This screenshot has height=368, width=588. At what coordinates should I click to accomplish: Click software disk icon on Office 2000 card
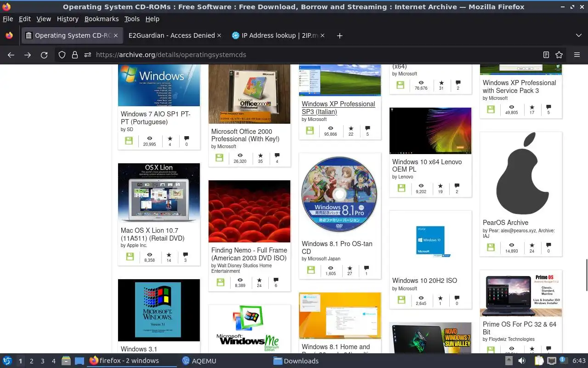[220, 158]
